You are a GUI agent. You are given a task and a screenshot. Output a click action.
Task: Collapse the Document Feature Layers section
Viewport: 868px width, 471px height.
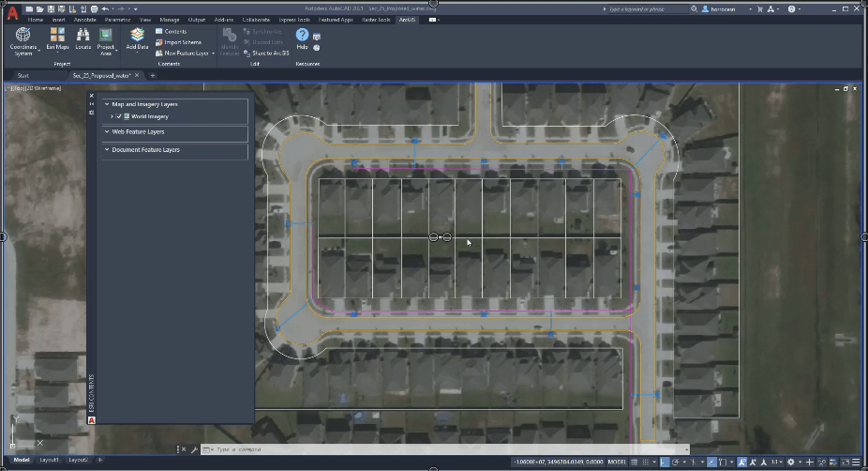[107, 149]
